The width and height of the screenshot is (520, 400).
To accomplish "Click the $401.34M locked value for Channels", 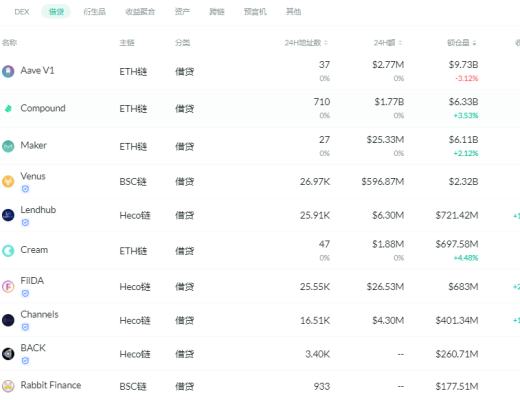I will 457,320.
